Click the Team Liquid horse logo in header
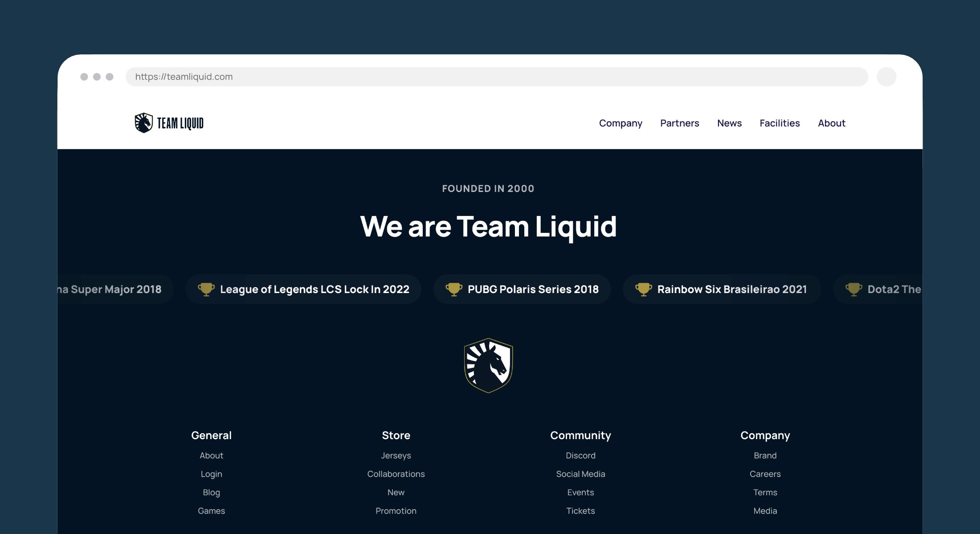This screenshot has height=534, width=980. [x=144, y=123]
